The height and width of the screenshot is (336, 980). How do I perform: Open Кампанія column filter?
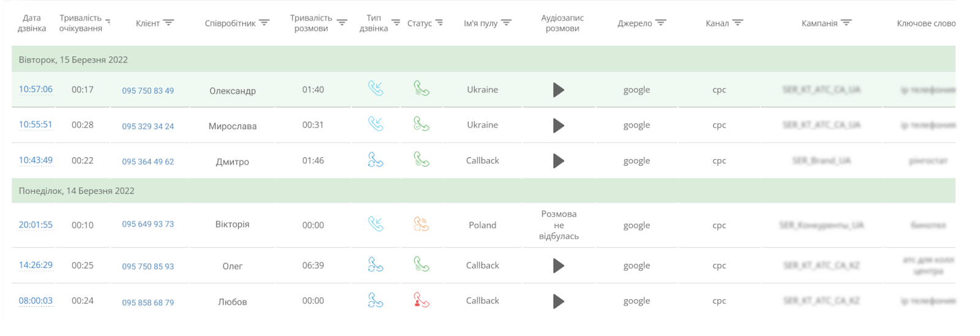846,23
